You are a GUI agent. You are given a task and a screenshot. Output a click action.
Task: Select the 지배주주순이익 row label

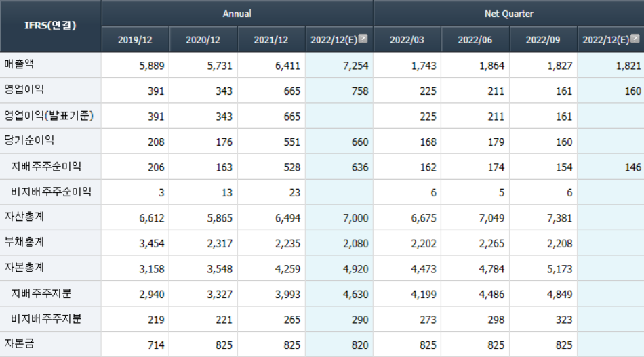(46, 166)
